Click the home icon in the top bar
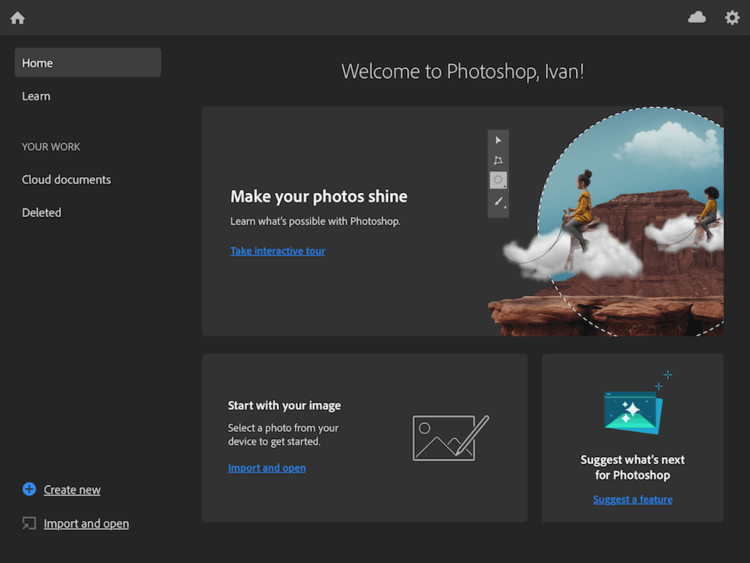 tap(18, 18)
